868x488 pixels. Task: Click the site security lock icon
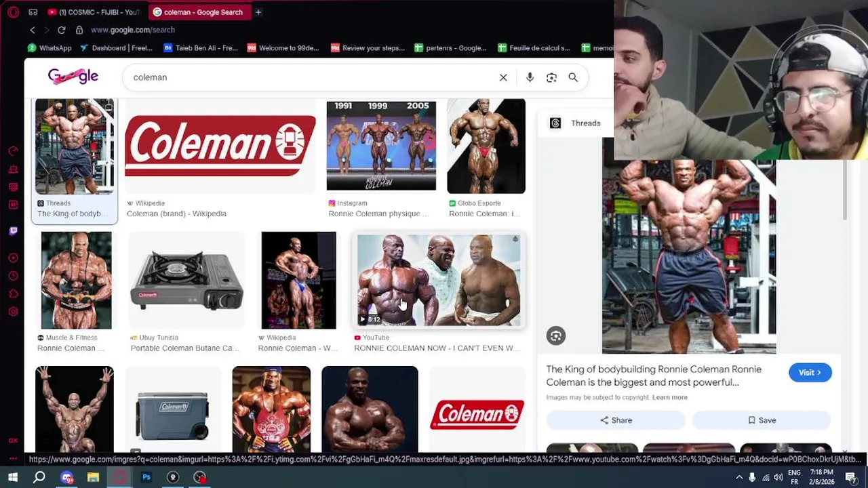(x=79, y=30)
